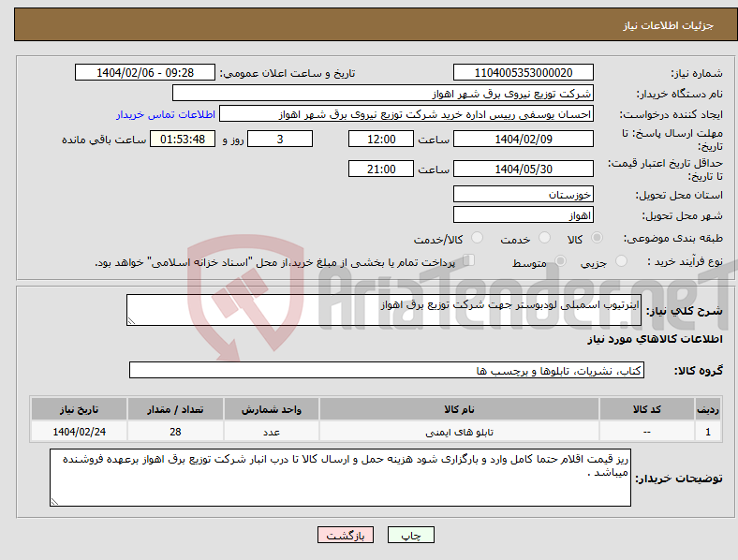Image resolution: width=738 pixels, height=560 pixels.
Task: Click the row number cell 1
Action: pyautogui.click(x=708, y=432)
